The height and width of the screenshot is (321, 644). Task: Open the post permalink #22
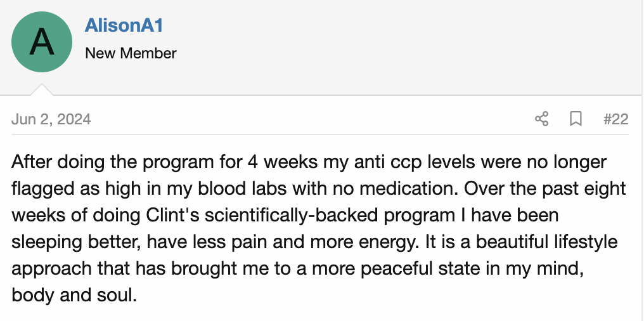click(615, 119)
